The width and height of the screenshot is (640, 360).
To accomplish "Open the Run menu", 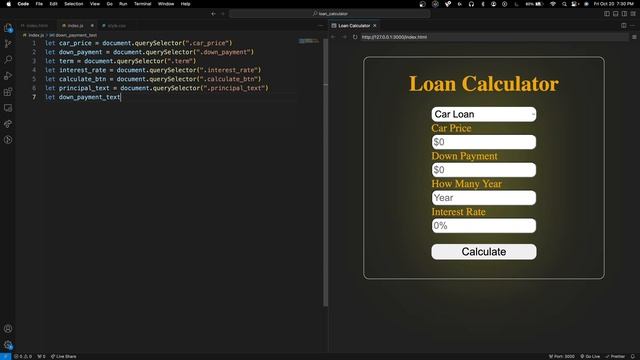I will tap(123, 4).
